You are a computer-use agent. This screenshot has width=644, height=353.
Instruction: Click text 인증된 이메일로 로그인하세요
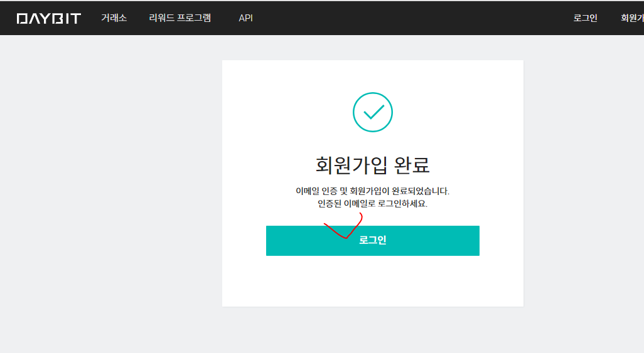pyautogui.click(x=372, y=204)
